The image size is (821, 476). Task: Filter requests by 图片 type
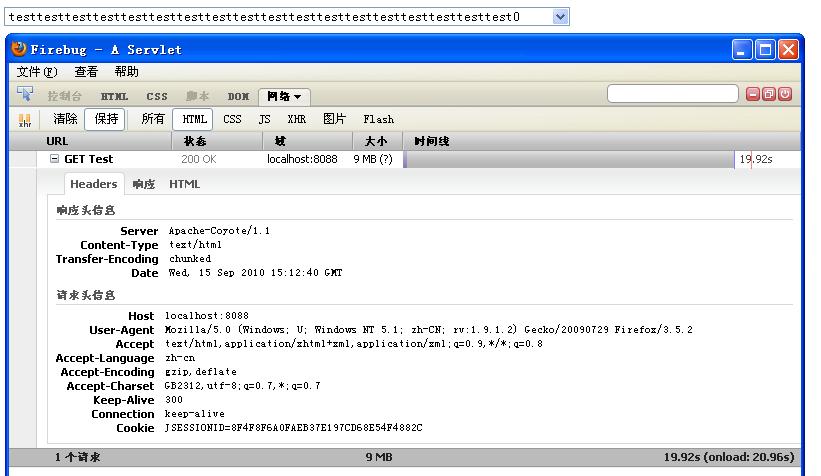(x=334, y=119)
